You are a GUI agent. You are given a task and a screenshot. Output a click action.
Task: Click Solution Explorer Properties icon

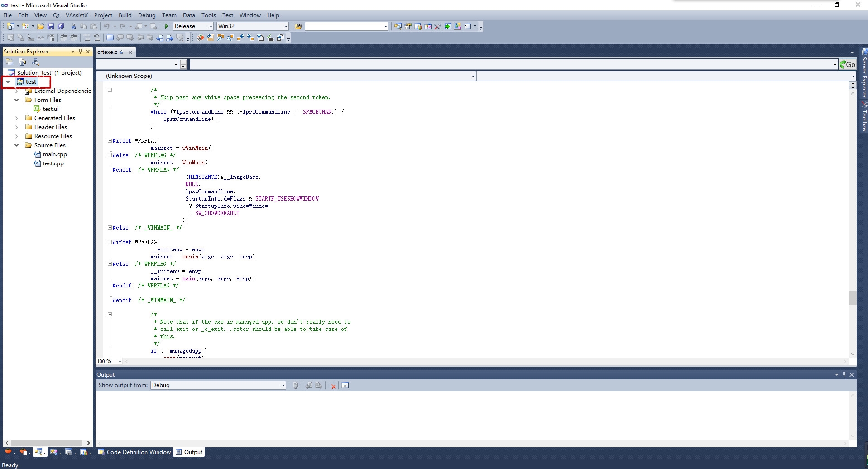10,62
